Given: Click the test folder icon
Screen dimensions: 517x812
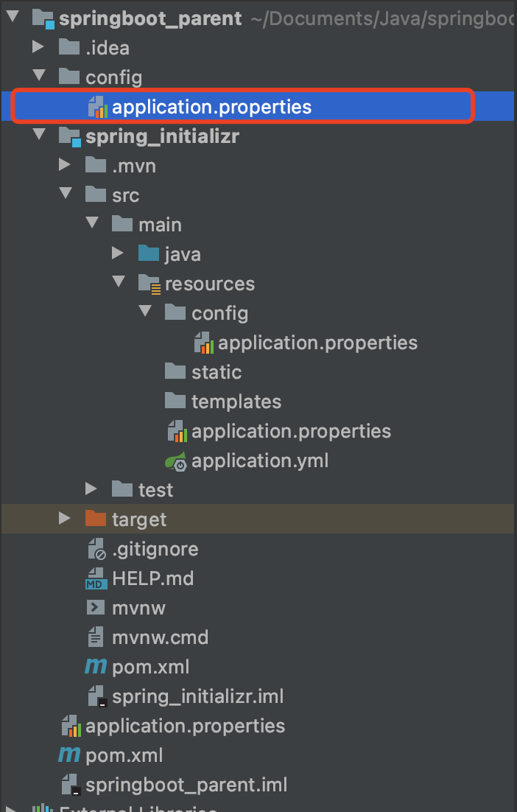Looking at the screenshot, I should [122, 489].
